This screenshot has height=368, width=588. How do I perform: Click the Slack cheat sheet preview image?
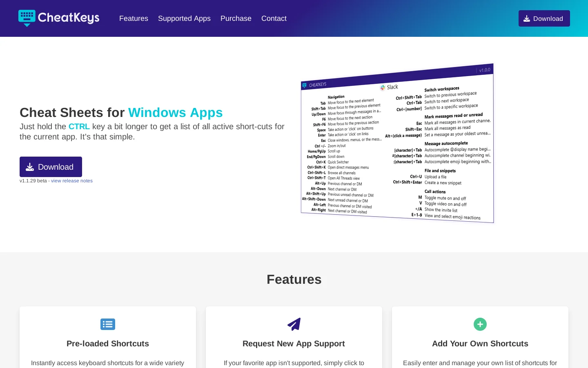pos(397,143)
